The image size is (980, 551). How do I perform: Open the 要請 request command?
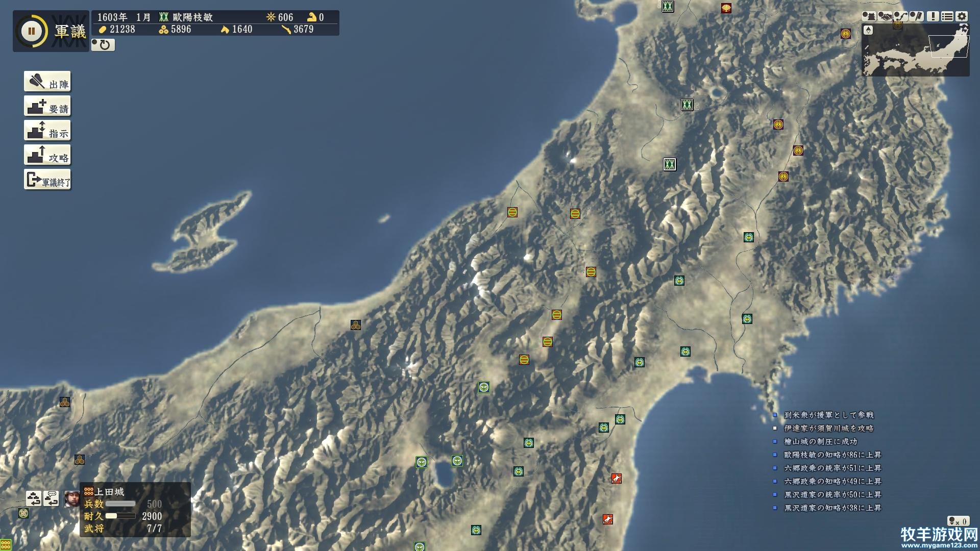tap(47, 106)
